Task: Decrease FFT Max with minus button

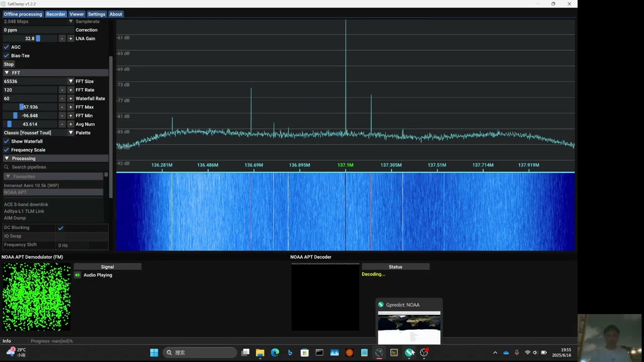Action: point(62,107)
